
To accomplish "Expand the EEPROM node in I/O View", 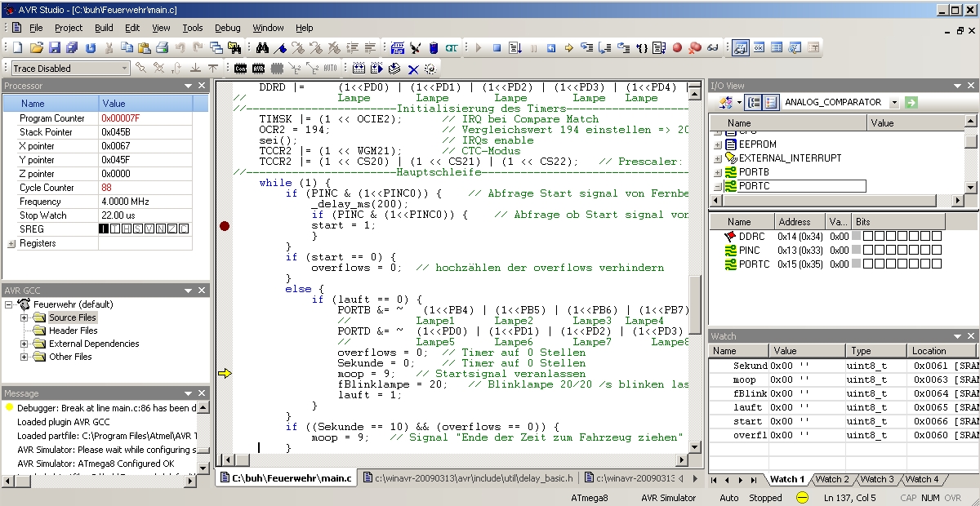I will [717, 144].
